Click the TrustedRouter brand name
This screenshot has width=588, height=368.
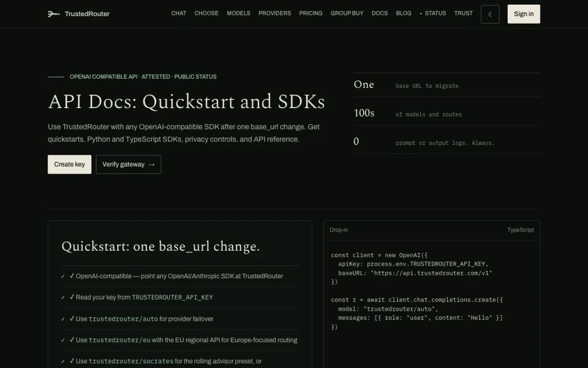(x=87, y=14)
